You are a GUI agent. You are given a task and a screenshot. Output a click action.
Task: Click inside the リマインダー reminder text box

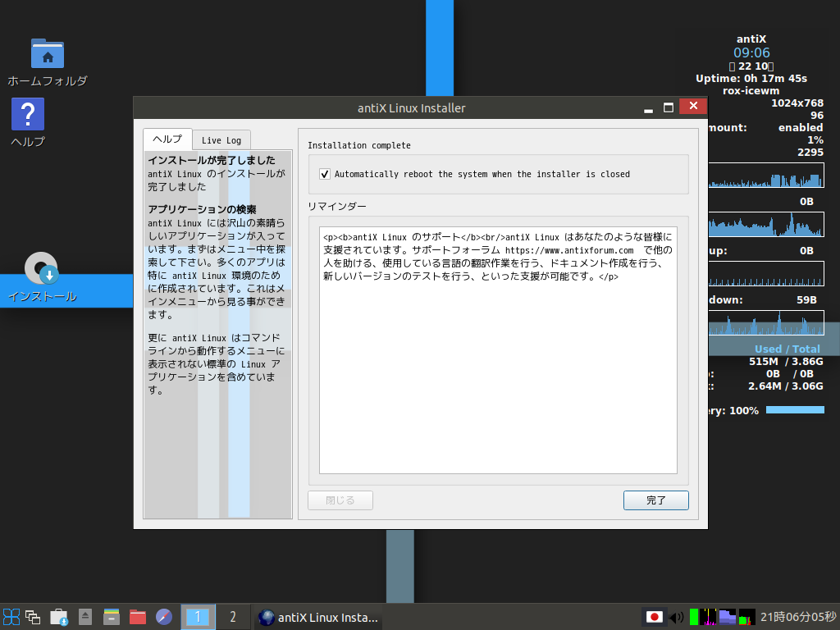pos(498,350)
